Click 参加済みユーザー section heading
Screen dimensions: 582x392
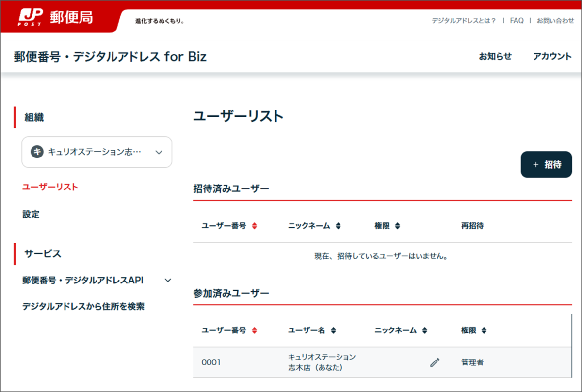point(231,293)
